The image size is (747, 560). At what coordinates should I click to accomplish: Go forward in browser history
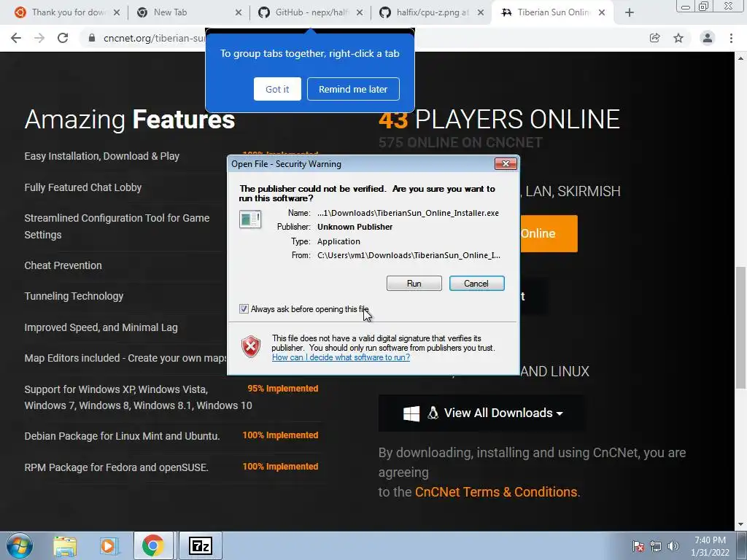(39, 38)
